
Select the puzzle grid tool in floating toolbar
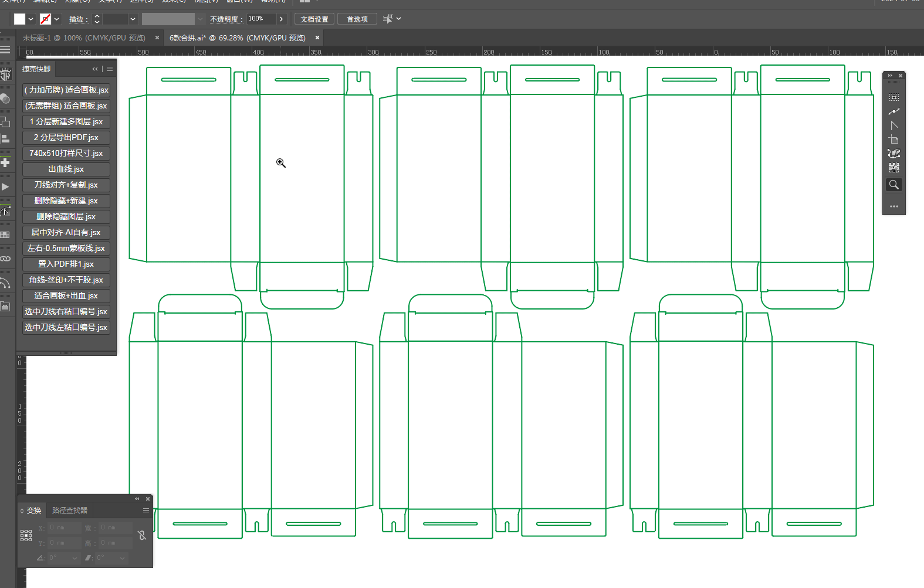(893, 168)
